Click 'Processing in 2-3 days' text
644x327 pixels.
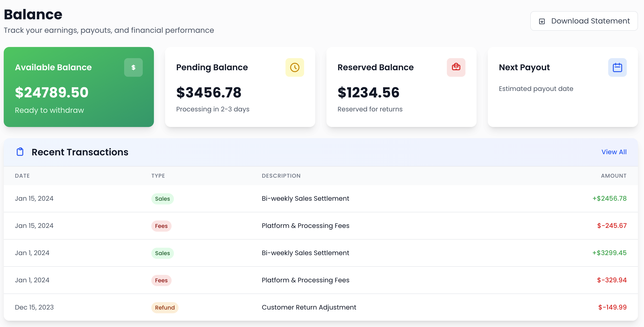(x=213, y=109)
